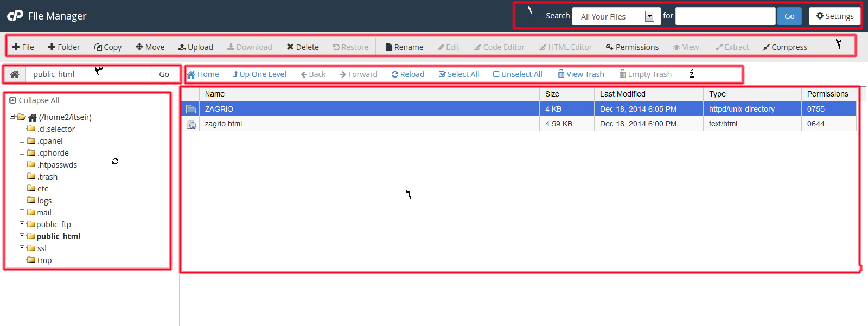Click the Edit toolbar button
The height and width of the screenshot is (326, 868).
pyautogui.click(x=449, y=47)
